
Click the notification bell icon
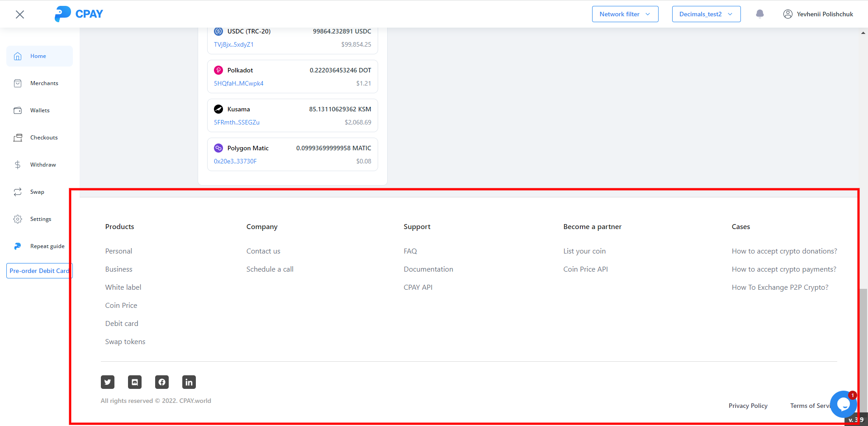pyautogui.click(x=760, y=14)
